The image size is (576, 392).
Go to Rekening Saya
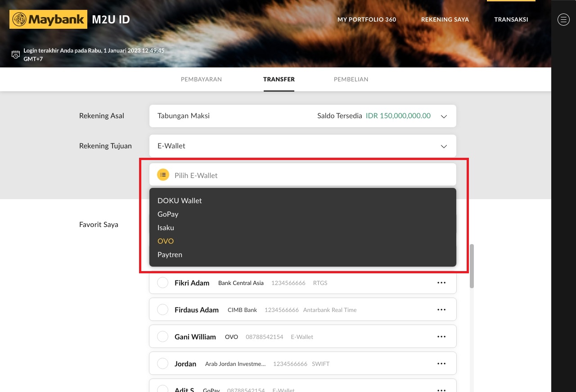pyautogui.click(x=445, y=19)
